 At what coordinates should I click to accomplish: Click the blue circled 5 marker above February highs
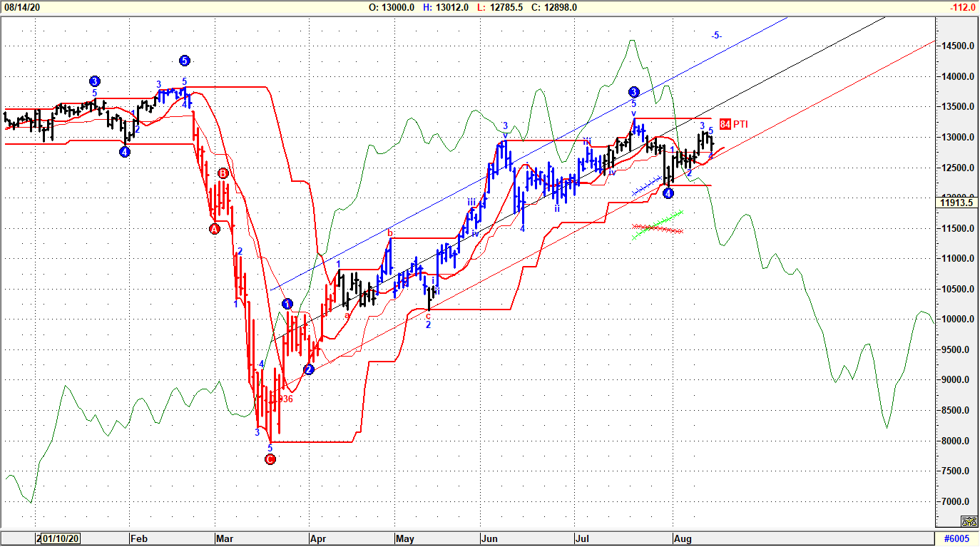185,61
